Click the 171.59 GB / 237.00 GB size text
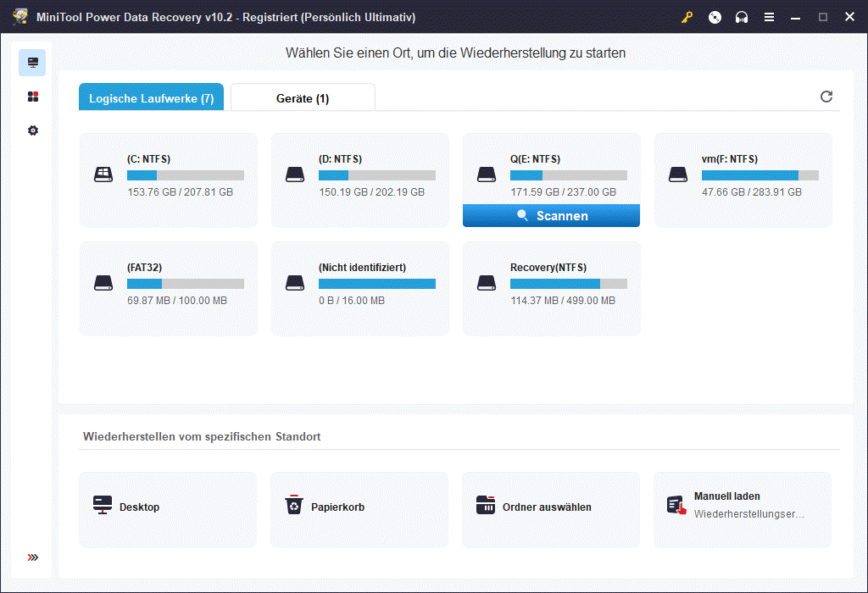868x593 pixels. (x=563, y=192)
